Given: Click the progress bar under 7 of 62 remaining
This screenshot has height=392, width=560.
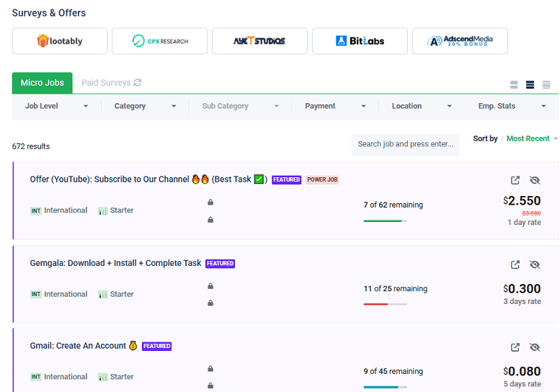Looking at the screenshot, I should tap(385, 220).
